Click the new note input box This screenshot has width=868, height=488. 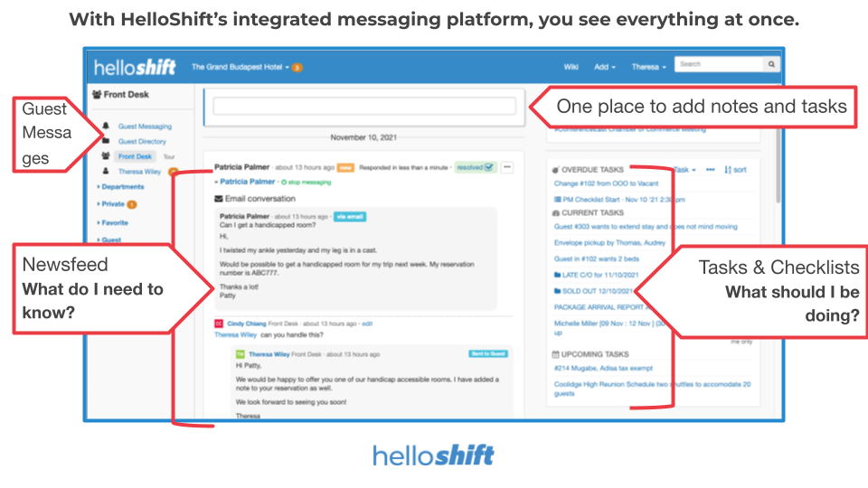364,107
